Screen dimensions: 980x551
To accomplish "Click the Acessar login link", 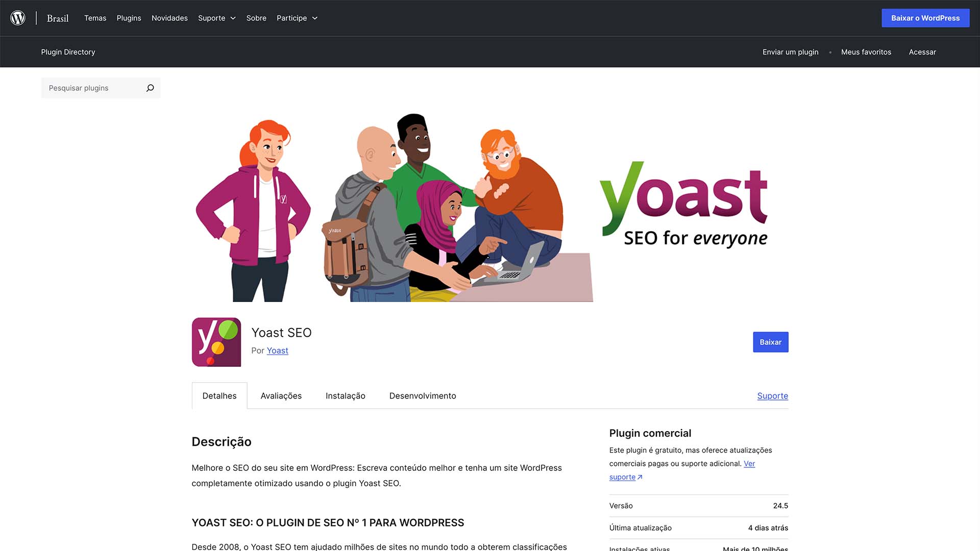I will [922, 52].
